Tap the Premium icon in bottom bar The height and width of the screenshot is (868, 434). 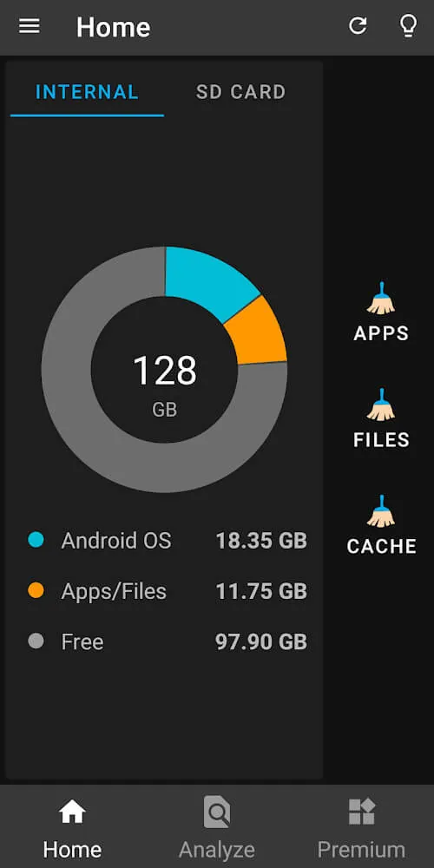[361, 812]
